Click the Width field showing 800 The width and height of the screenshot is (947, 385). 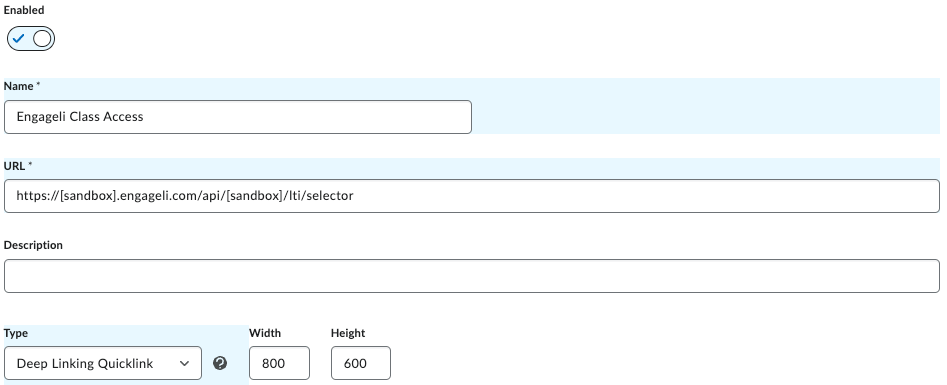279,363
